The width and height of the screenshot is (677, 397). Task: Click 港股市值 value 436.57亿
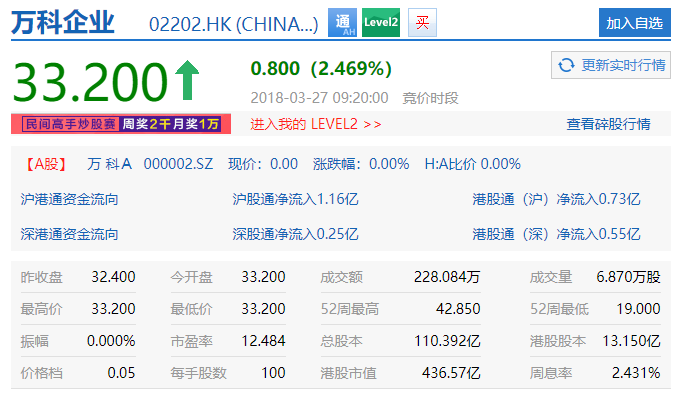(x=451, y=373)
